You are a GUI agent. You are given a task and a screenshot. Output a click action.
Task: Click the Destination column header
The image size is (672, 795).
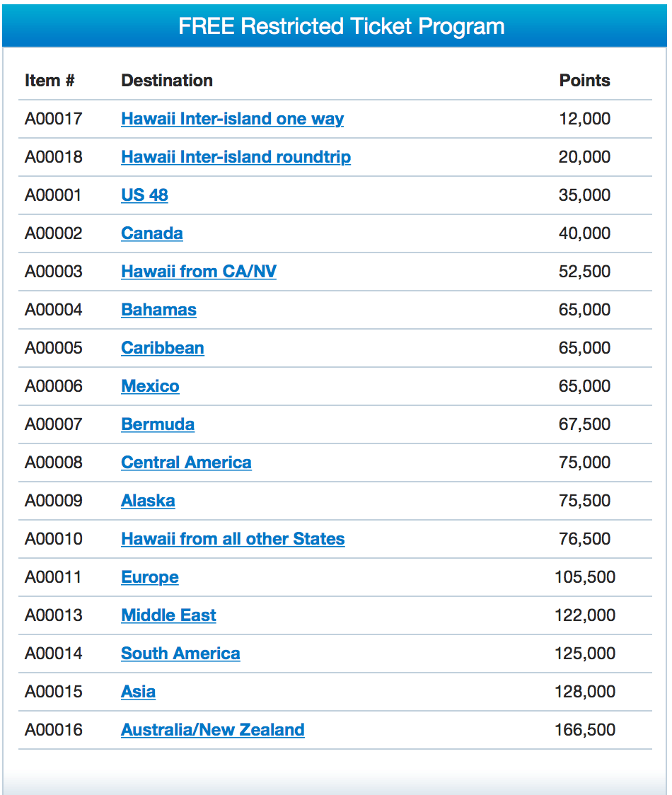click(167, 81)
